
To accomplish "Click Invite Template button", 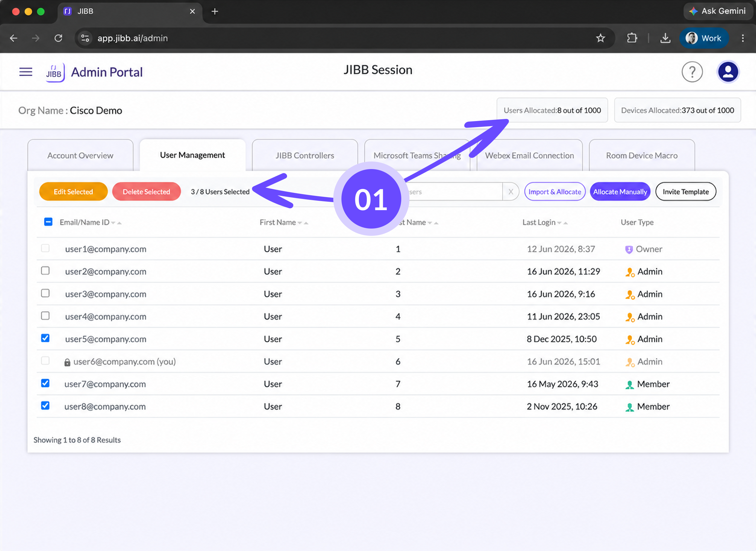I will 686,192.
